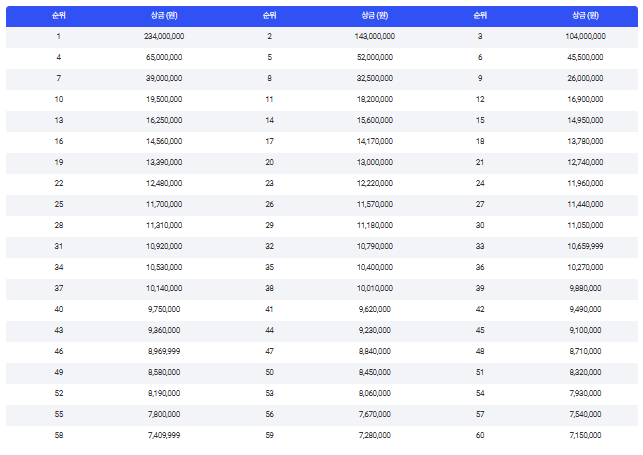
Task: Select the 11,310,000 prize value
Action: point(164,225)
